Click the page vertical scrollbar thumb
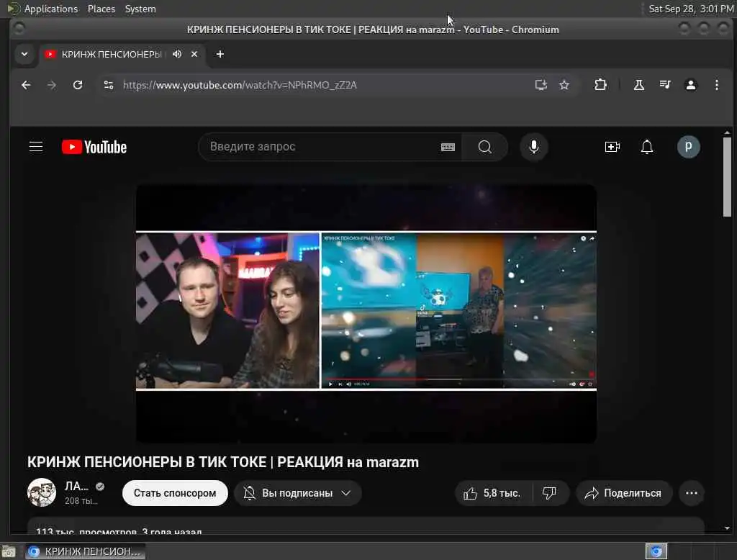737x560 pixels. pos(727,177)
